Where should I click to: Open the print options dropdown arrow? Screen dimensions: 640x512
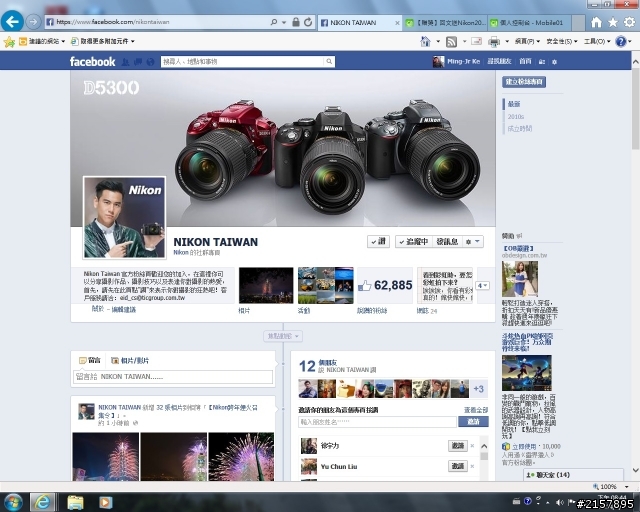click(x=507, y=41)
